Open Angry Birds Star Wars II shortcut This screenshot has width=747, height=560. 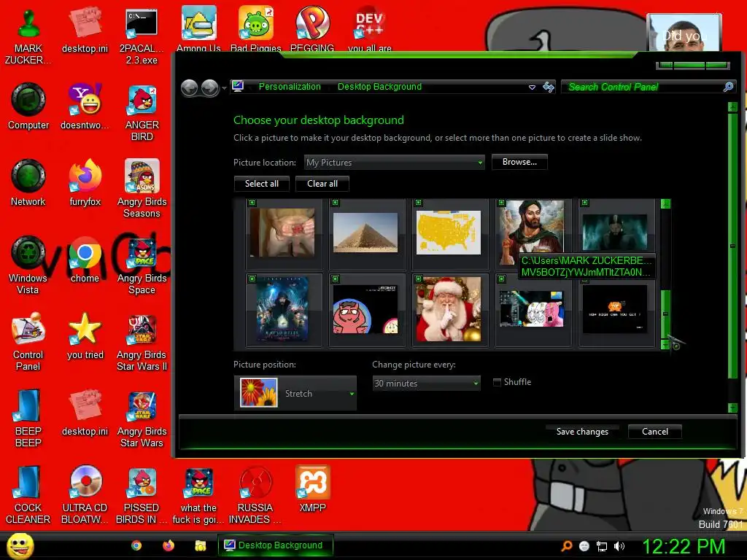(142, 343)
